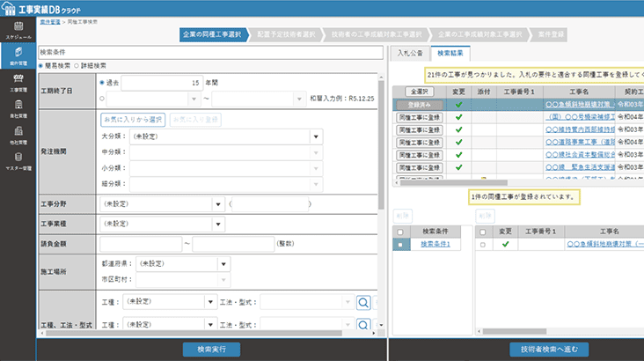Select the 詳細検索 radio button

click(x=77, y=65)
